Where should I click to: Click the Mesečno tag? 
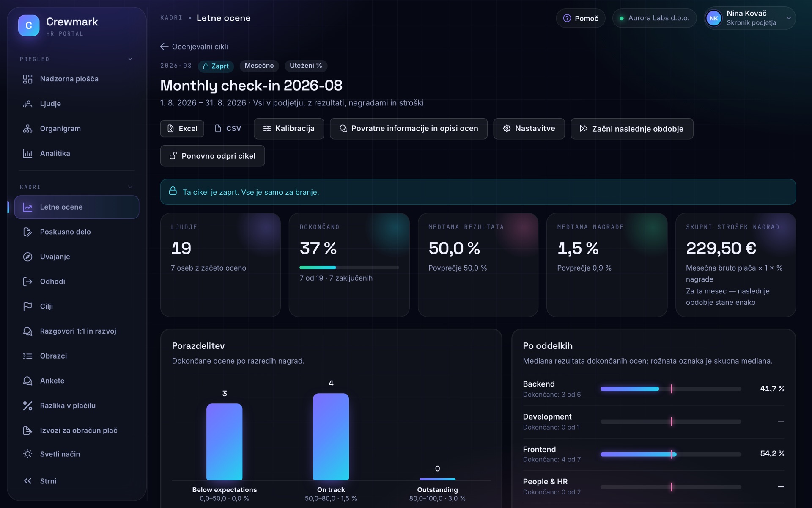coord(259,66)
